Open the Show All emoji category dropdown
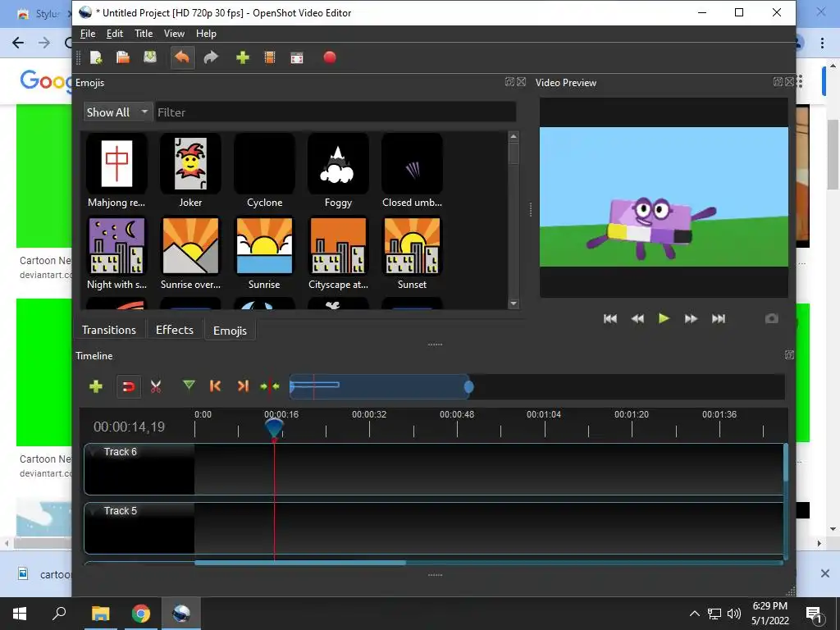 118,112
